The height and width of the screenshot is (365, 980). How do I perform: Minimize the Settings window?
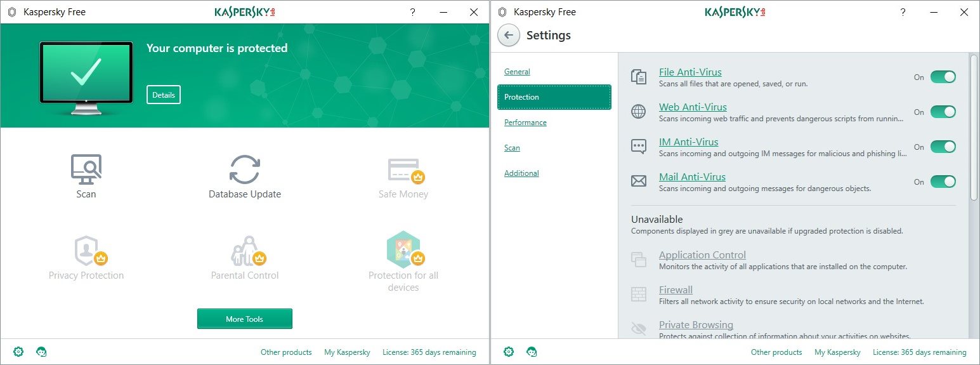[934, 12]
